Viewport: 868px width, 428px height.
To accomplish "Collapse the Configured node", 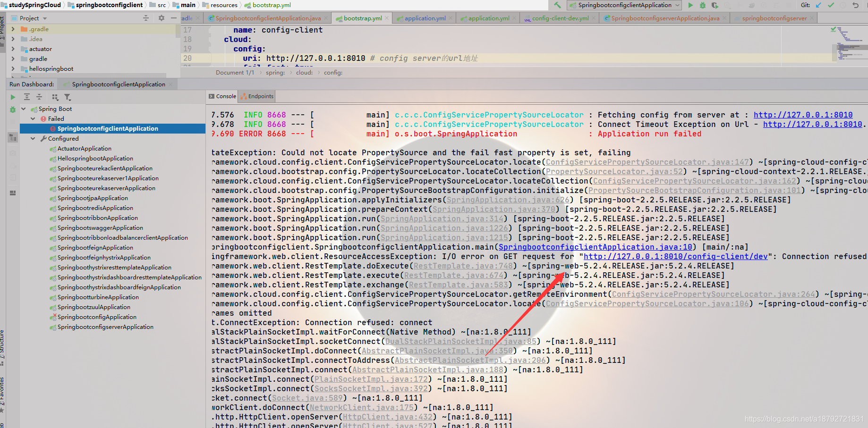I will (x=33, y=139).
